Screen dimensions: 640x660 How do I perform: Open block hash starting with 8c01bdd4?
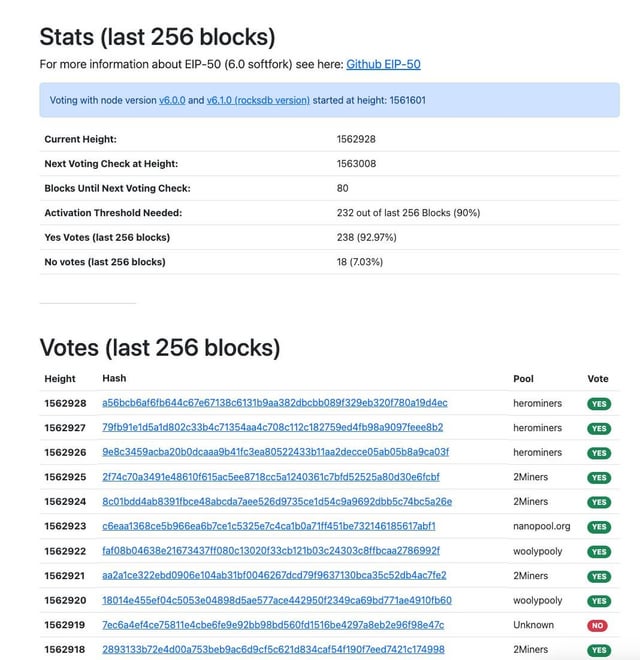[277, 501]
